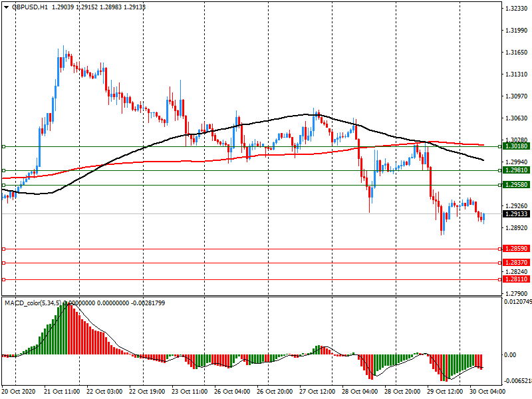Select the green 1.30180 resistance level label

click(x=517, y=146)
